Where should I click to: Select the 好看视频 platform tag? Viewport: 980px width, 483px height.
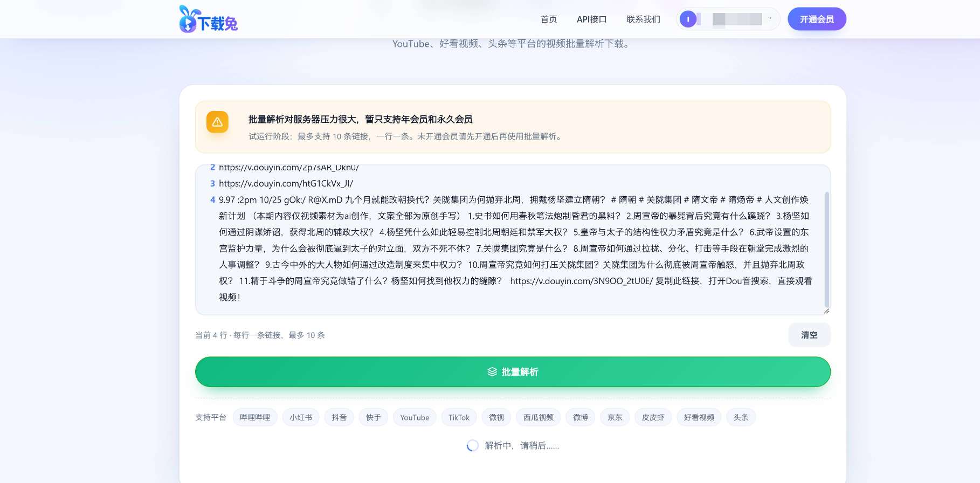coord(699,417)
